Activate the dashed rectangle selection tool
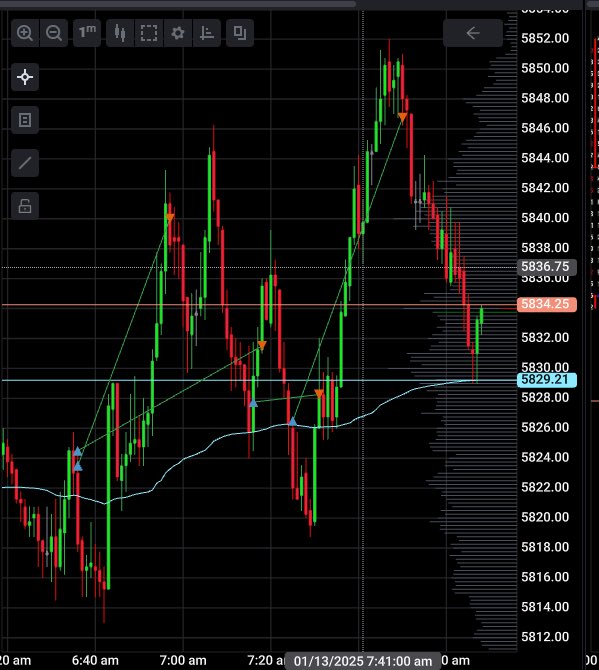Viewport: 599px width, 670px height. [x=149, y=33]
